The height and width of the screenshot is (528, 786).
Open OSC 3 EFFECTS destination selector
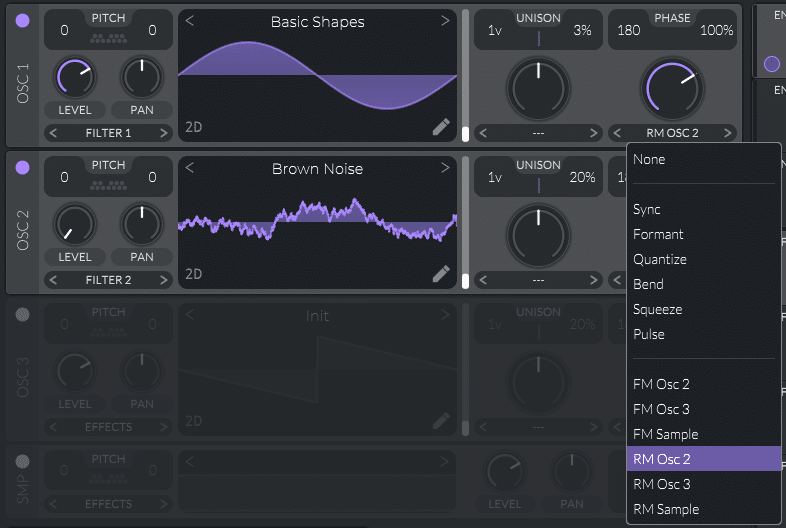(108, 427)
